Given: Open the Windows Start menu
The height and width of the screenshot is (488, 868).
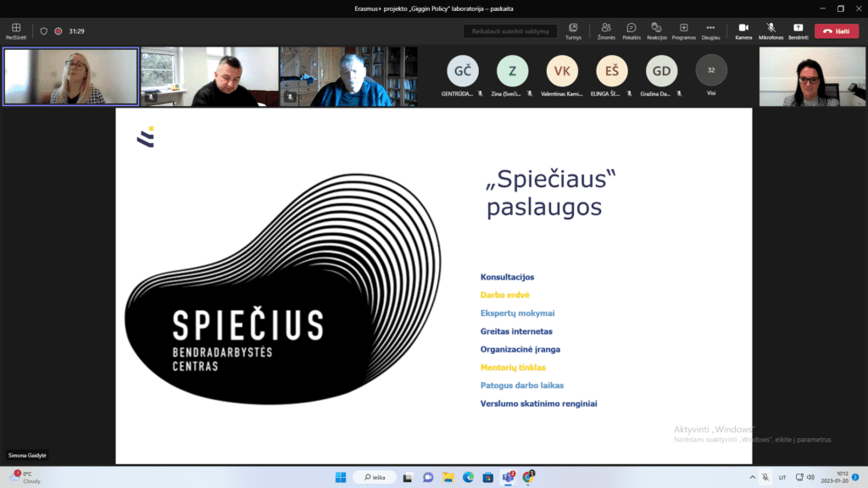Looking at the screenshot, I should [x=341, y=478].
